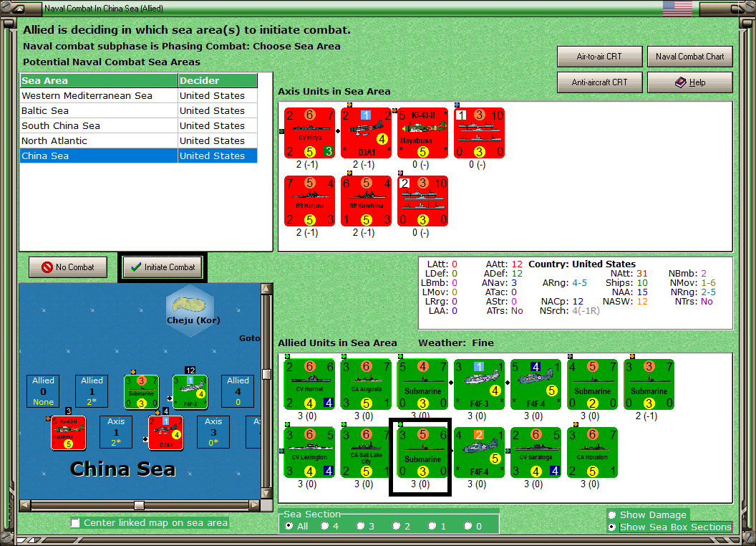756x546 pixels.
Task: Select the CV Lexington Allied unit
Action: pos(309,452)
